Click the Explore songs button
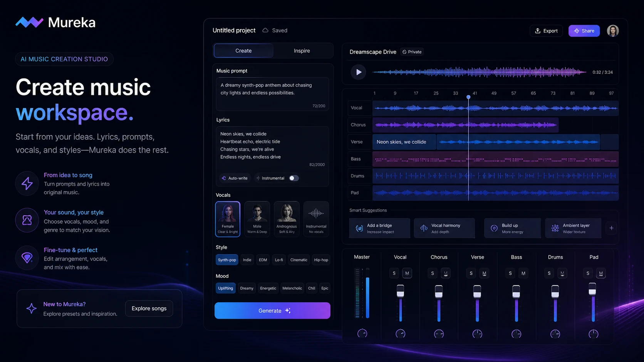Screen dimensions: 644x362 tap(149, 309)
